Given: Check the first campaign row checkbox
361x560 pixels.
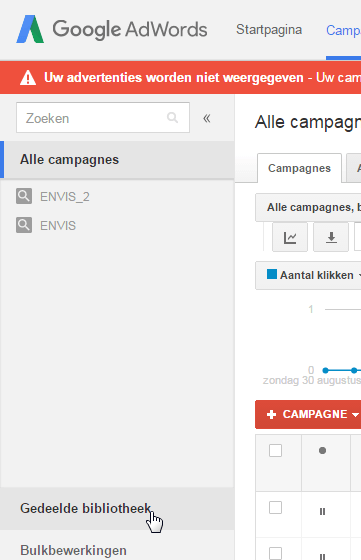Looking at the screenshot, I should 275,508.
